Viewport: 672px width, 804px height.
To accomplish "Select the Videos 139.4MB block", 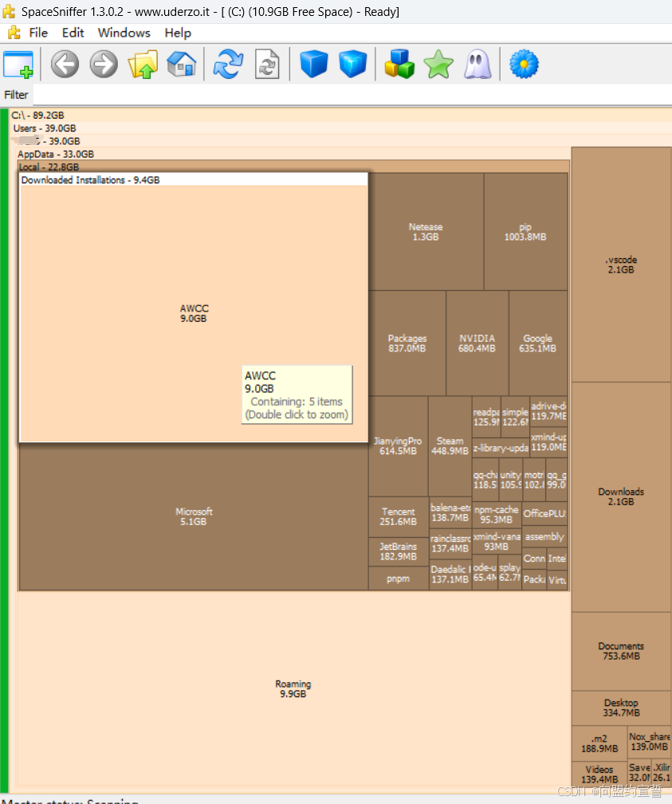I will click(599, 775).
